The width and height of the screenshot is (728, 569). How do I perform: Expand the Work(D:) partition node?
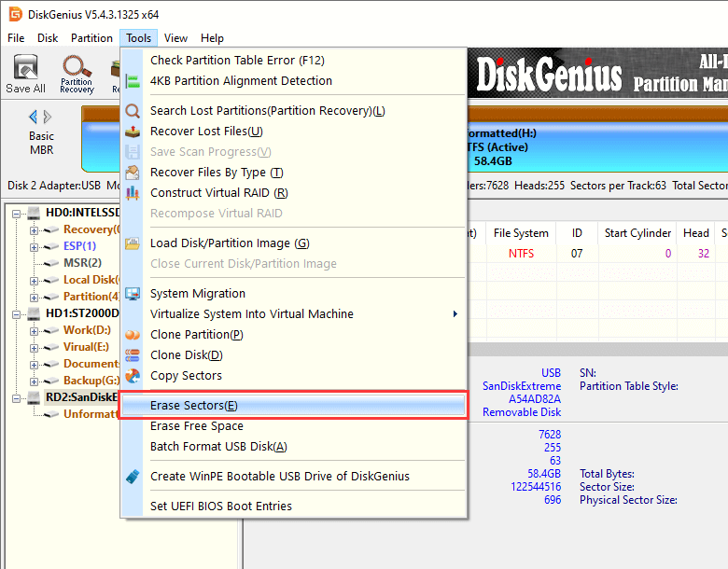pos(35,330)
